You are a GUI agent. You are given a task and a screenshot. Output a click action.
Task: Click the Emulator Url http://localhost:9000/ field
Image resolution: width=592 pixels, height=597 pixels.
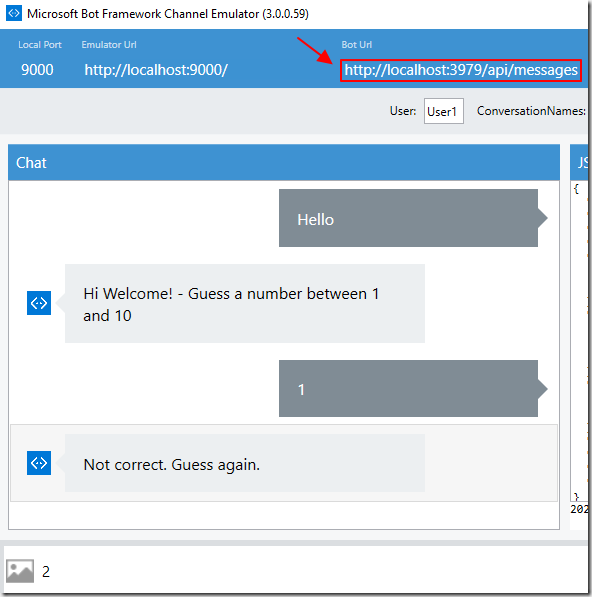(156, 70)
